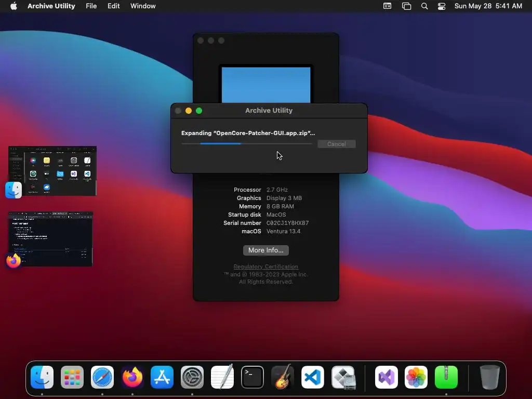Click the 8 GB RAM memory value

[280, 206]
